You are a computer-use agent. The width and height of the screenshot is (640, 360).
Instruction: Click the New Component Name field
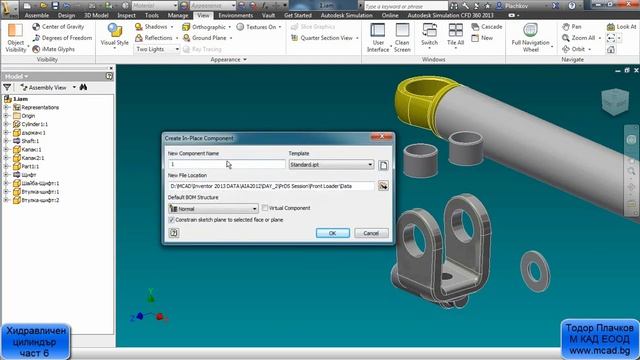click(x=227, y=164)
